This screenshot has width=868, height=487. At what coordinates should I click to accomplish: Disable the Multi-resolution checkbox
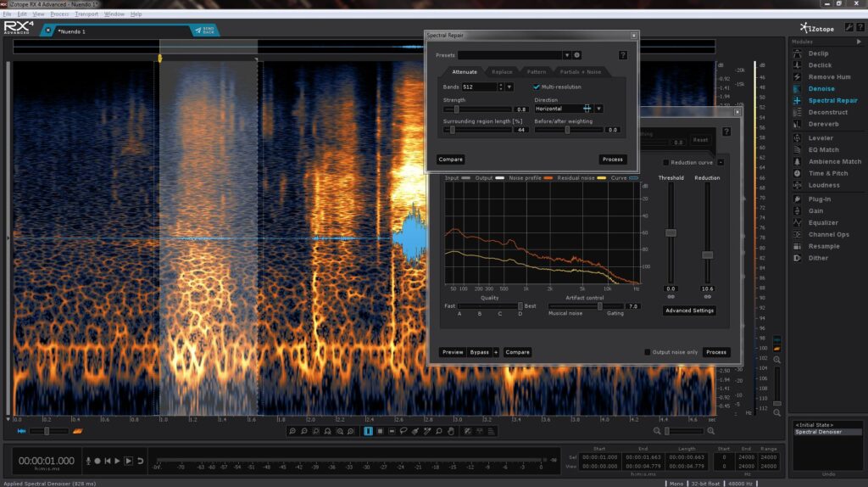537,87
